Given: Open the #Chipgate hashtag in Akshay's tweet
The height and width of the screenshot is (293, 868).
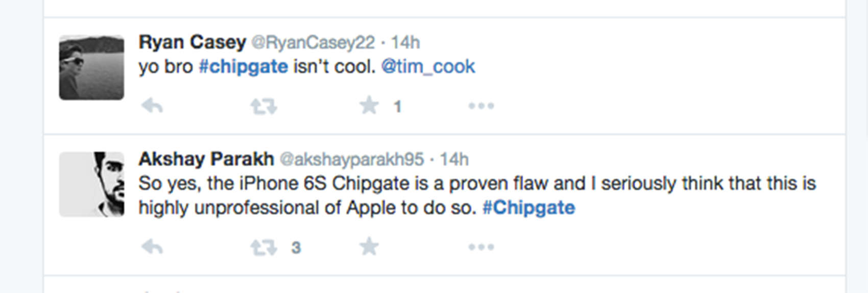Looking at the screenshot, I should (x=528, y=208).
